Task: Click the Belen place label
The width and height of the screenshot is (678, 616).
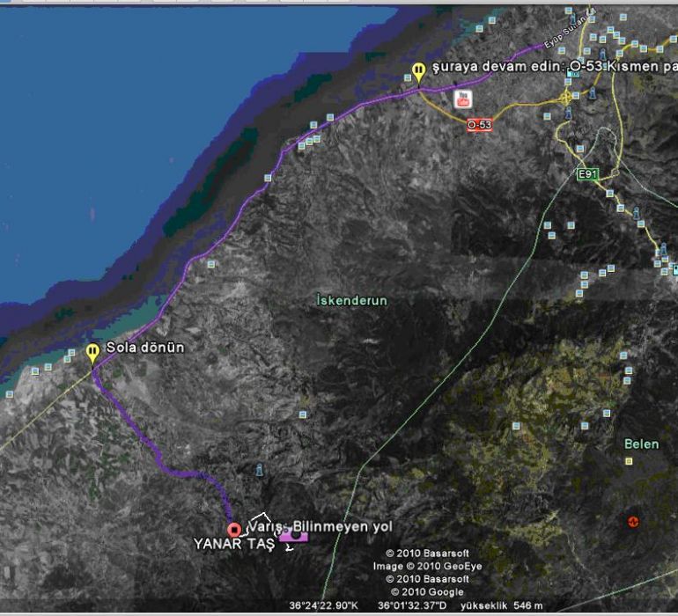Action: pyautogui.click(x=641, y=444)
